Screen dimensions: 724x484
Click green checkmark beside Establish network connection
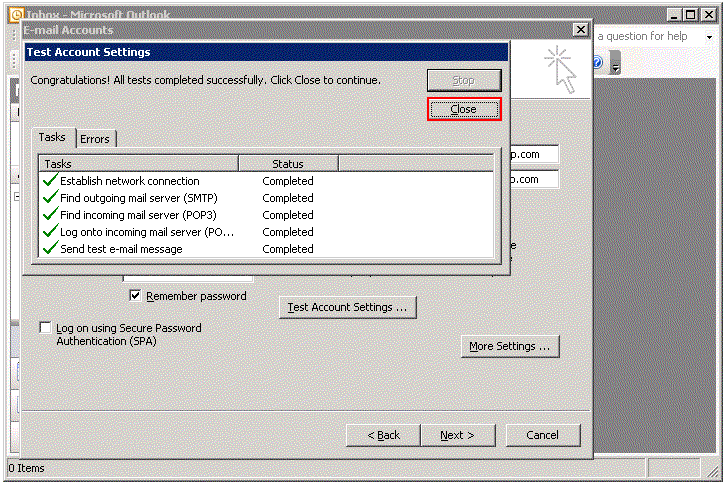(50, 180)
